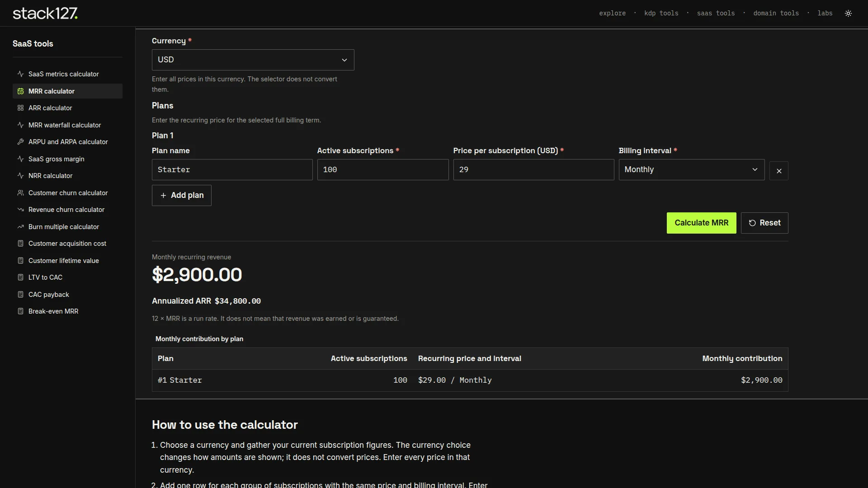This screenshot has width=868, height=488.
Task: Click the Annualized ARR $34,800.00 value
Action: click(x=237, y=301)
